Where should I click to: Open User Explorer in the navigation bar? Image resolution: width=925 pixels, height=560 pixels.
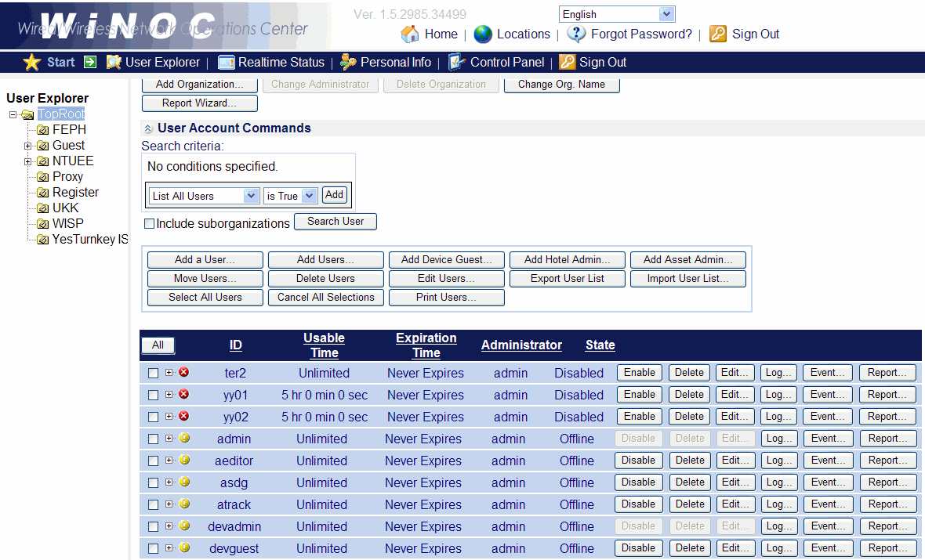pyautogui.click(x=162, y=62)
